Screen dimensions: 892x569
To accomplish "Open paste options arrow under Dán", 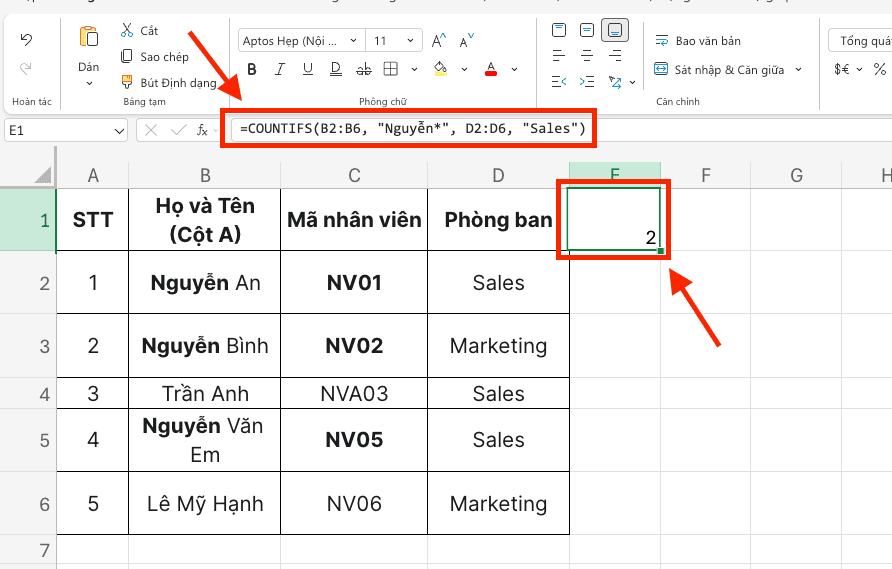I will coord(89,84).
